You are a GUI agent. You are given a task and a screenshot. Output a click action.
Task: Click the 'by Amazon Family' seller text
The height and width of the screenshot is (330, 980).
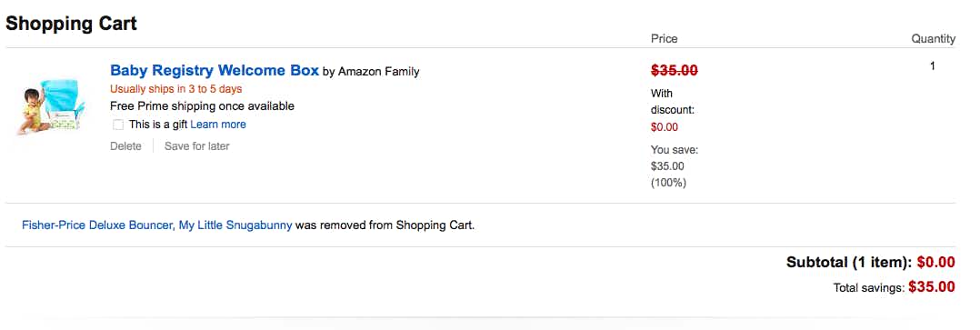pos(371,71)
